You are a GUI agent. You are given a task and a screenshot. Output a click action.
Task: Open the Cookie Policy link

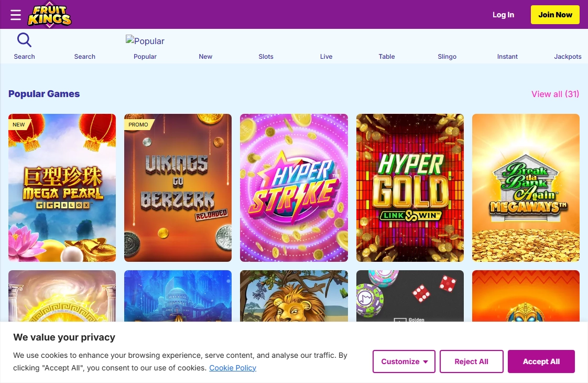pyautogui.click(x=233, y=368)
